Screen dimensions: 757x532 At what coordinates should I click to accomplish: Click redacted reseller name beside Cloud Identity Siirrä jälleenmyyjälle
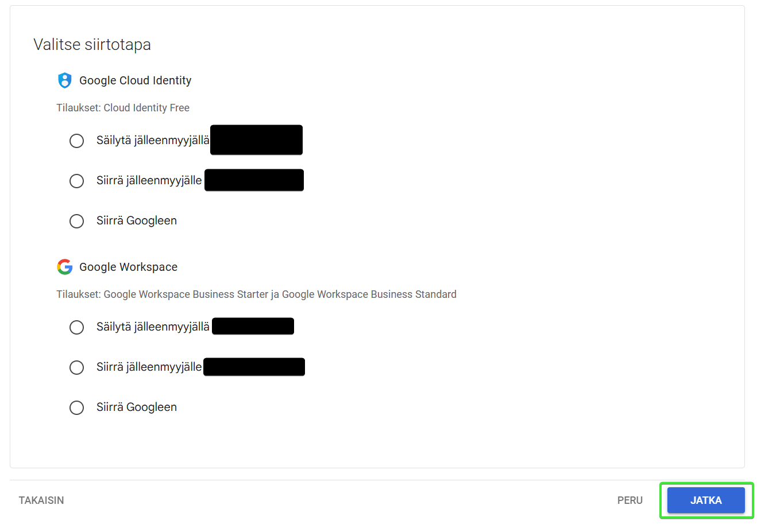click(254, 180)
